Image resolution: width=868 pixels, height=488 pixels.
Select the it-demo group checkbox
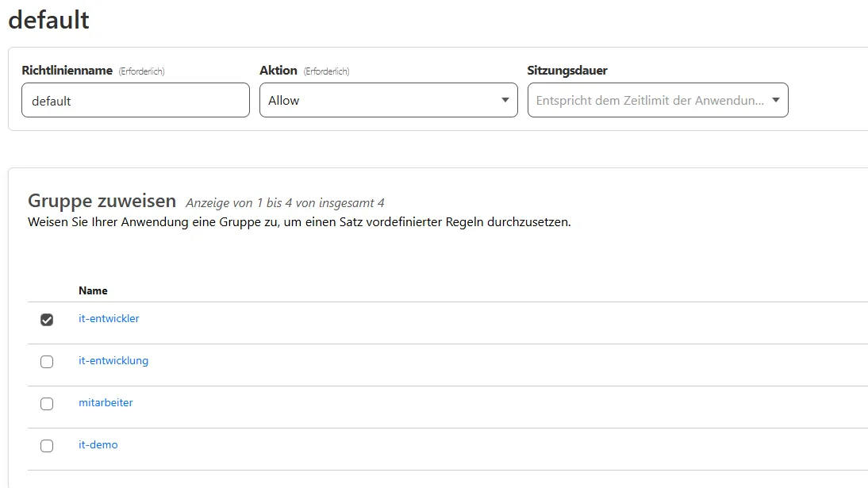[x=47, y=446]
